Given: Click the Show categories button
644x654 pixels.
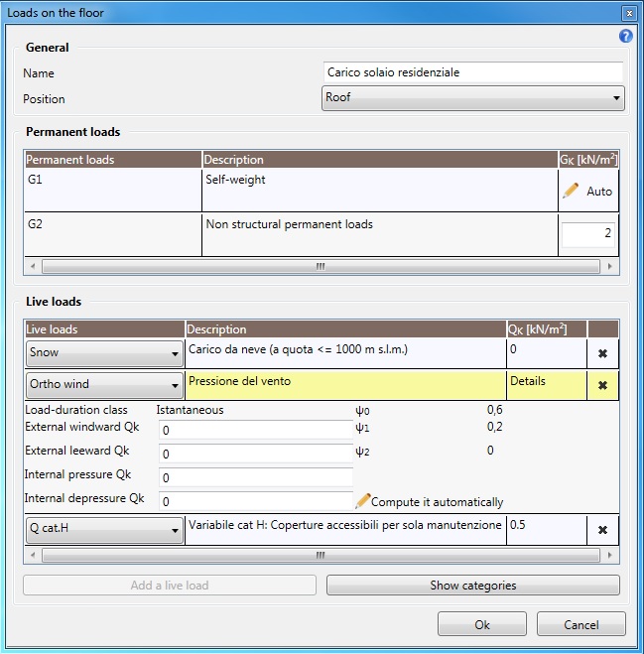Looking at the screenshot, I should 473,586.
